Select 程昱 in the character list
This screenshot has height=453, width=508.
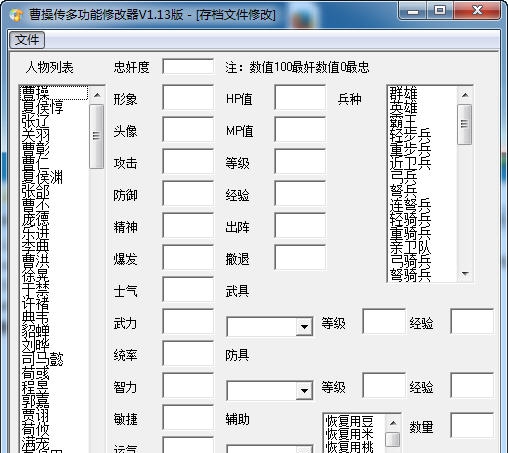coord(54,387)
